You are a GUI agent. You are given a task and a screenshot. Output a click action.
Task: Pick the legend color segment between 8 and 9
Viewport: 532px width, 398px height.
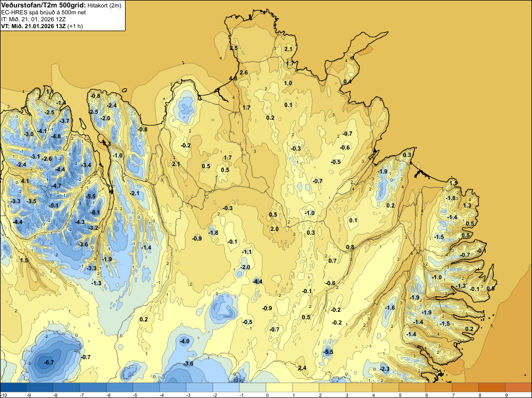click(x=492, y=387)
